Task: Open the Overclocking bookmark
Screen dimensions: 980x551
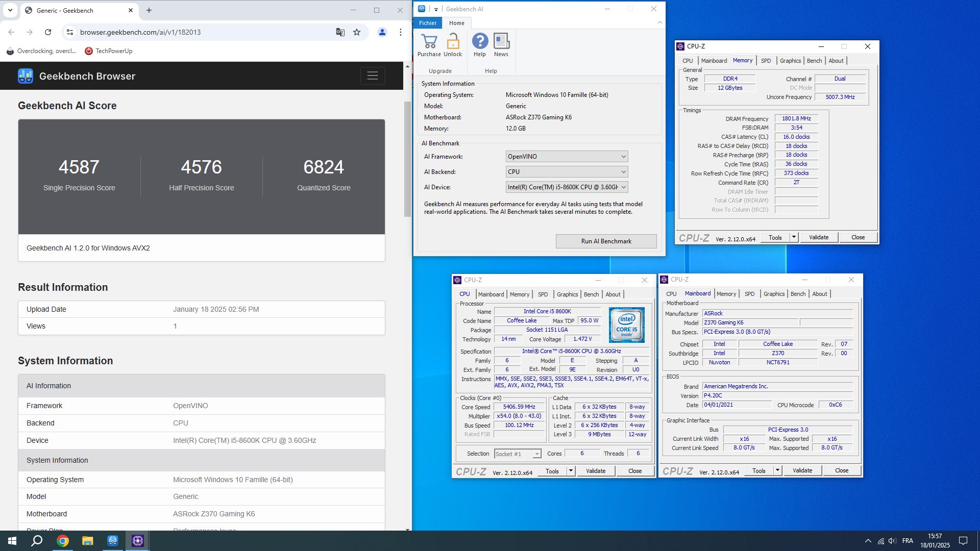Action: tap(41, 51)
